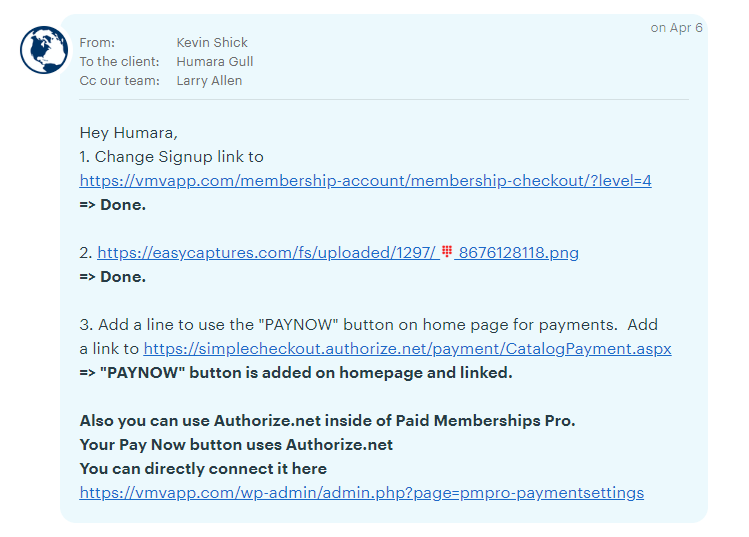Image resolution: width=749 pixels, height=537 pixels.
Task: Click the "on Apr 6" date stamp
Action: point(676,28)
